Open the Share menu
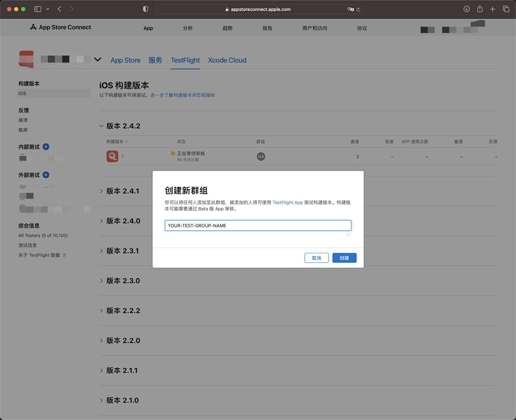The height and width of the screenshot is (420, 516). [x=480, y=9]
